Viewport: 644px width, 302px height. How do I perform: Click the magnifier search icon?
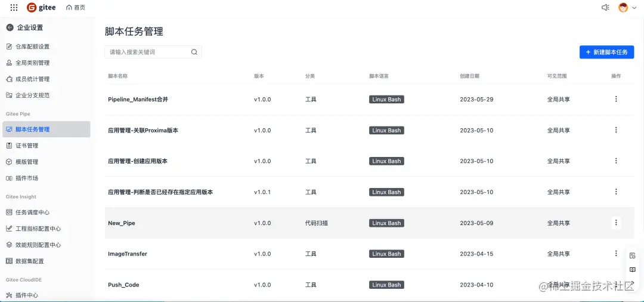pos(194,52)
